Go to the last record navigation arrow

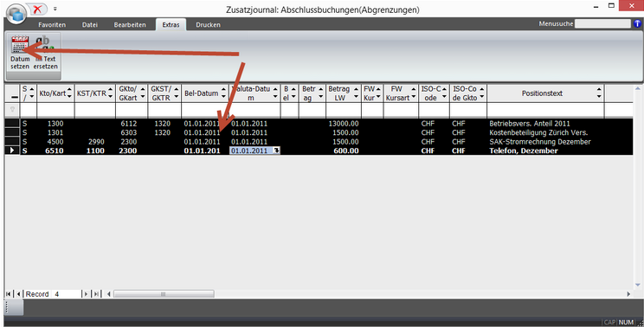[96, 294]
